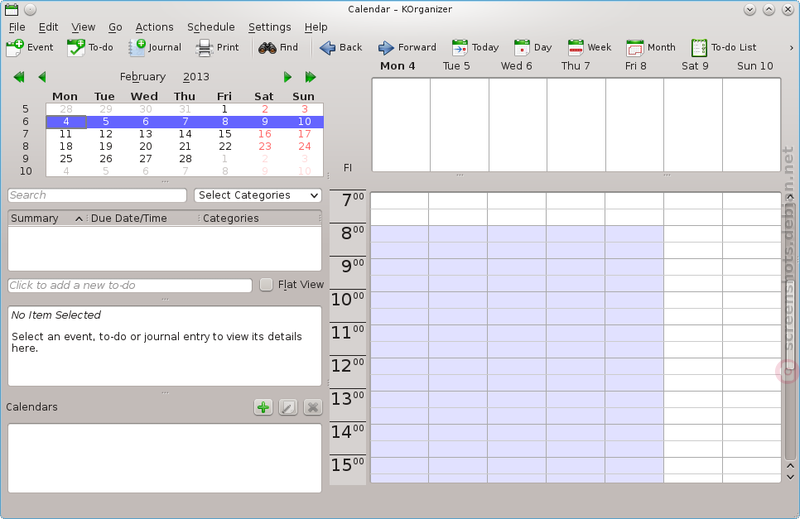The height and width of the screenshot is (519, 800).
Task: Select February 15 in mini calendar
Action: pyautogui.click(x=224, y=134)
